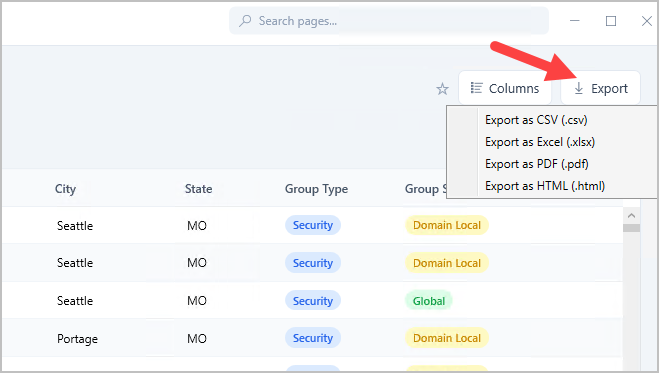The height and width of the screenshot is (373, 659).
Task: Open the Columns chooser button
Action: [505, 88]
